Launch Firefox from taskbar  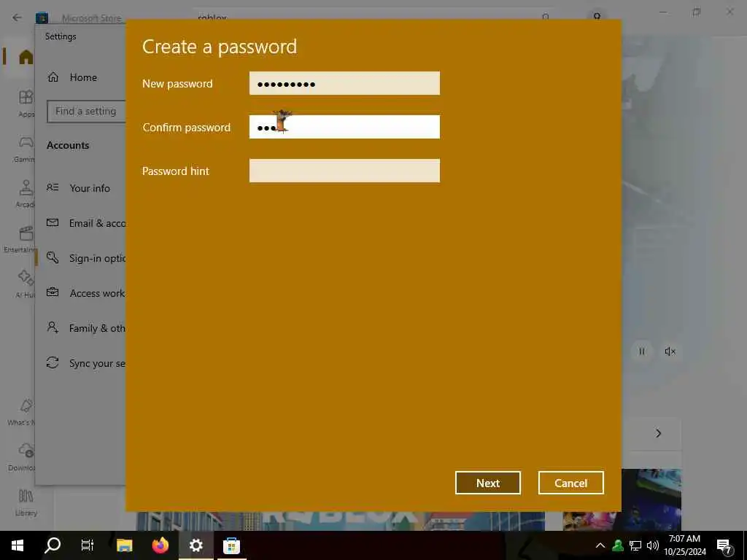click(x=160, y=545)
